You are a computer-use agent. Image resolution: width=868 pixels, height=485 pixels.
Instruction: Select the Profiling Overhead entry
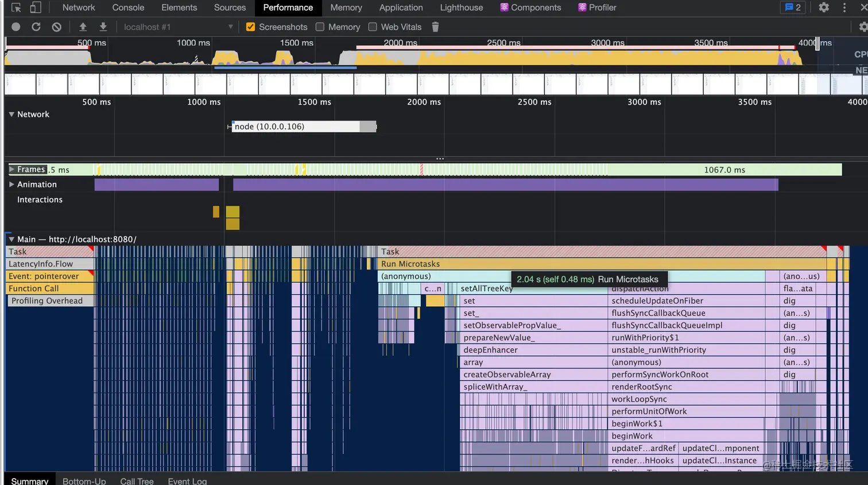point(52,301)
